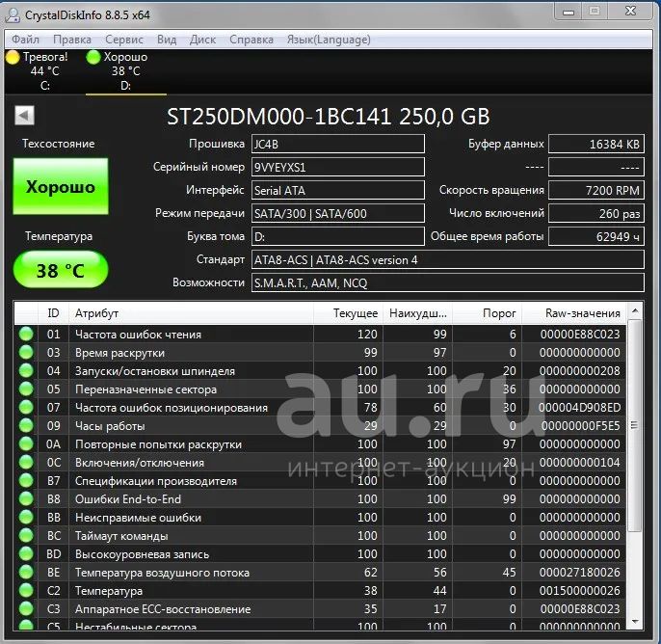Click status dot for attribute BC
661x644 pixels.
tap(26, 536)
